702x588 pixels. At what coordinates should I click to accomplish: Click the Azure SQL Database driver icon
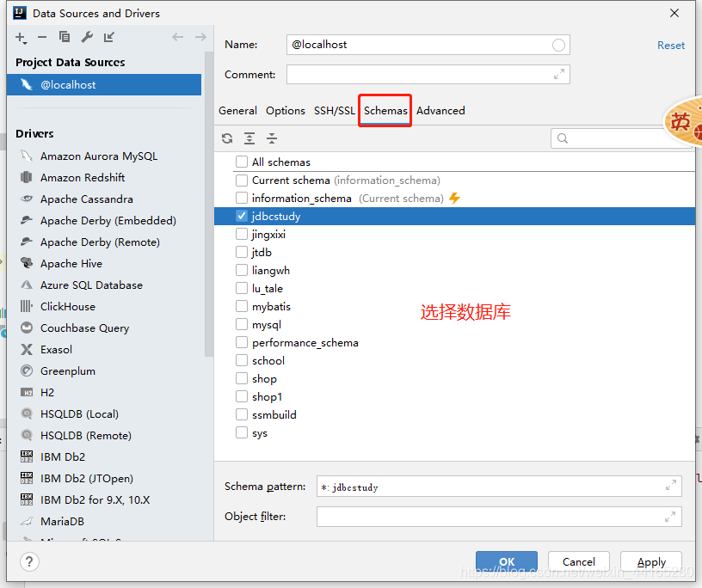click(27, 285)
